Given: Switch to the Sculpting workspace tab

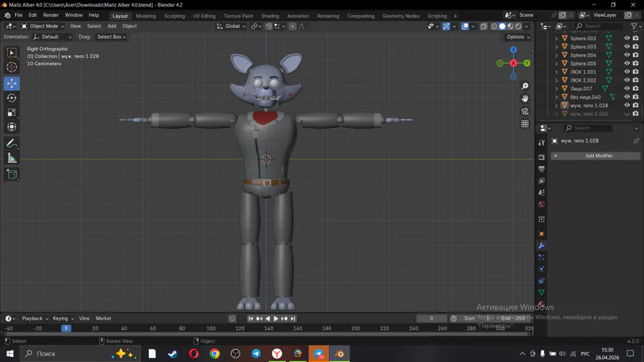Looking at the screenshot, I should click(x=174, y=16).
